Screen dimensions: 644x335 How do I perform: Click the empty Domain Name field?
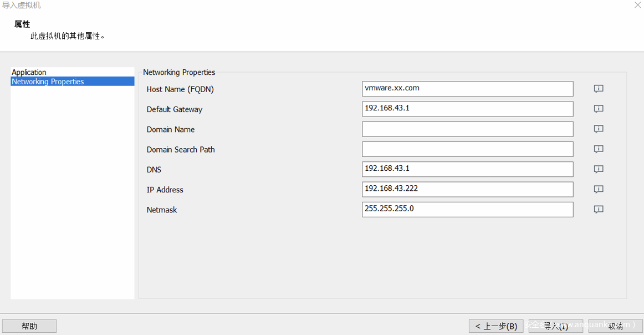coord(467,129)
